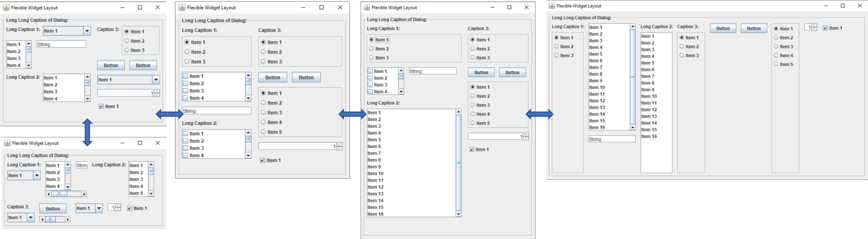Toggle the Item 1 checkbox below the spinner, second window

click(263, 160)
